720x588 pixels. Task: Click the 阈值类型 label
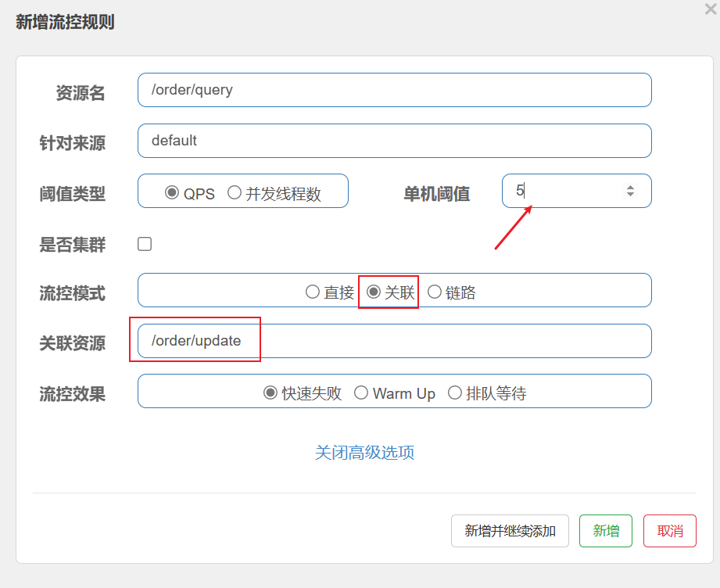coord(73,193)
